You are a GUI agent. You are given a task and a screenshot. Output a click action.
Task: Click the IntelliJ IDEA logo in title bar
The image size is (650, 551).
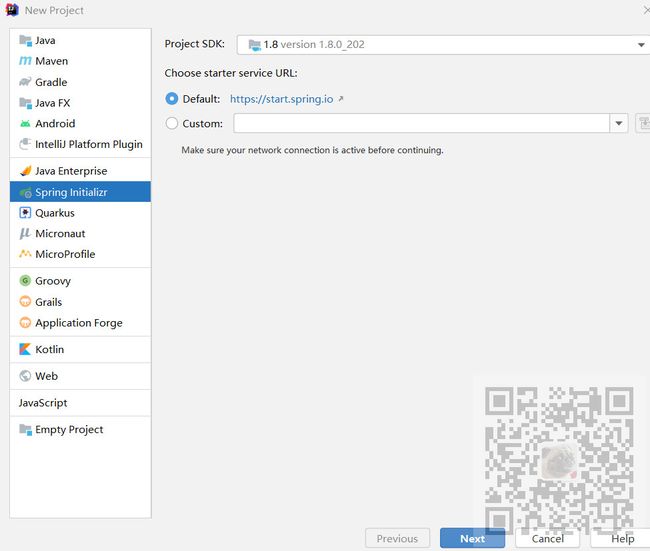click(12, 10)
